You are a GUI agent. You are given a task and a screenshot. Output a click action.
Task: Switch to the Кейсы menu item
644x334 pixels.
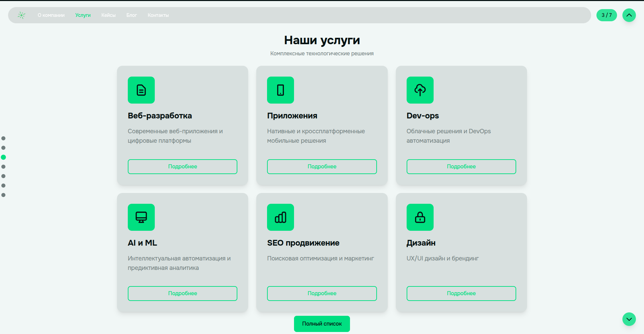tap(108, 15)
